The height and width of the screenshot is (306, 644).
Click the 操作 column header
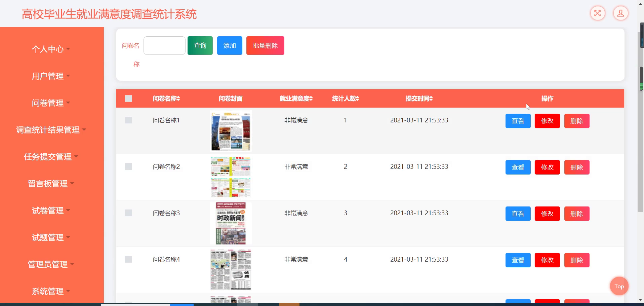(x=547, y=99)
